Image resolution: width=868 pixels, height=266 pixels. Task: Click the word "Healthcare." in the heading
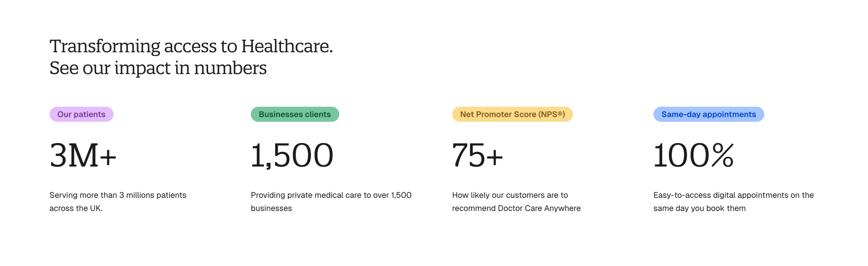[287, 47]
